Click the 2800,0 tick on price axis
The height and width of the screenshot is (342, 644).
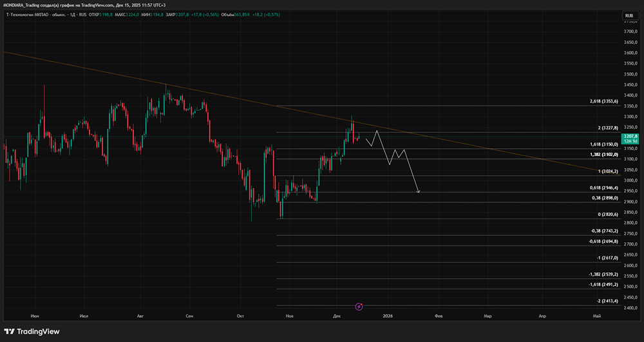click(630, 223)
